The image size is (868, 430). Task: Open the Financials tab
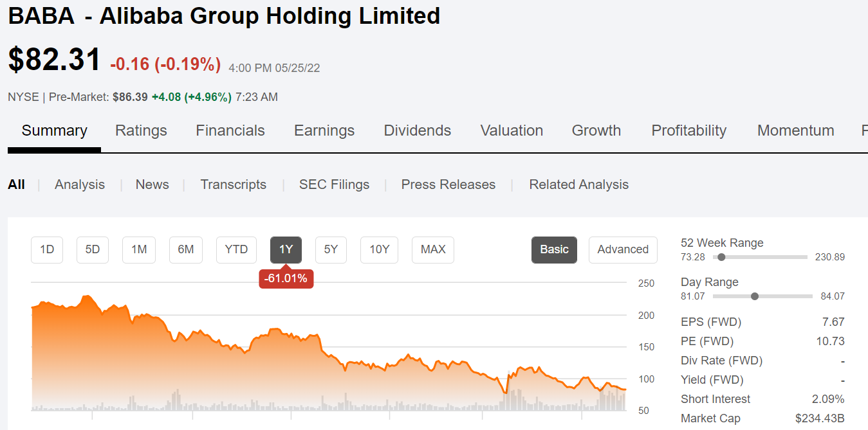[230, 130]
